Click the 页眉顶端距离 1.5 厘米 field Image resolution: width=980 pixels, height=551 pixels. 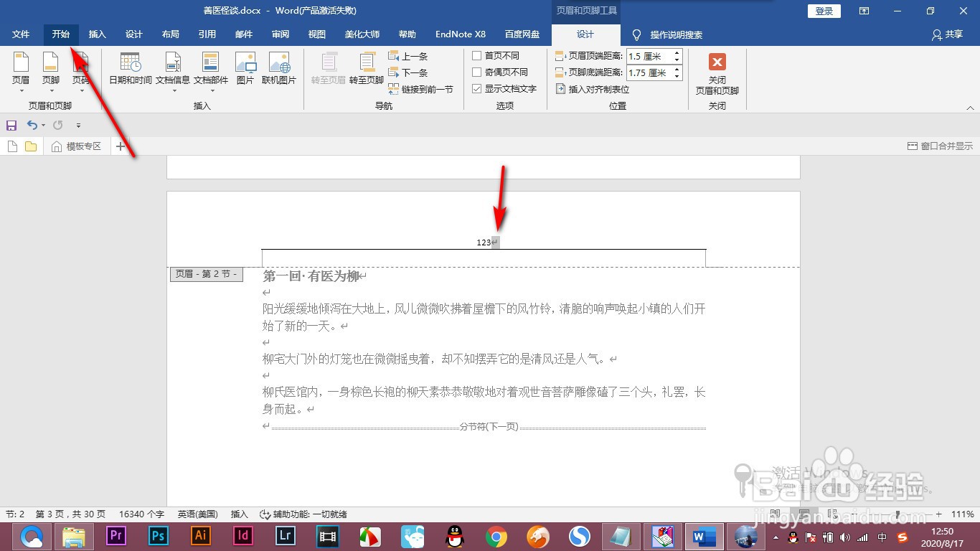tap(649, 56)
